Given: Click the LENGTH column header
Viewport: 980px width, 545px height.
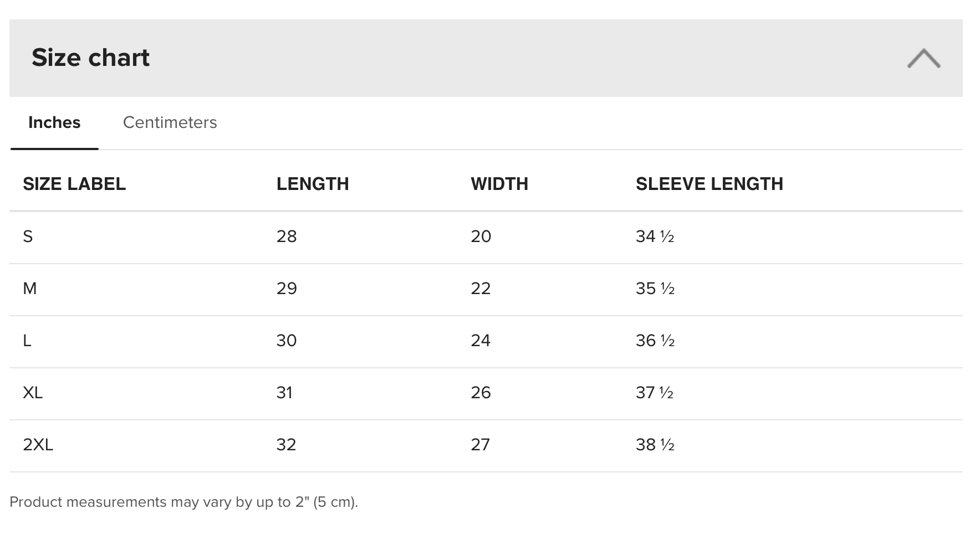Looking at the screenshot, I should [x=313, y=184].
